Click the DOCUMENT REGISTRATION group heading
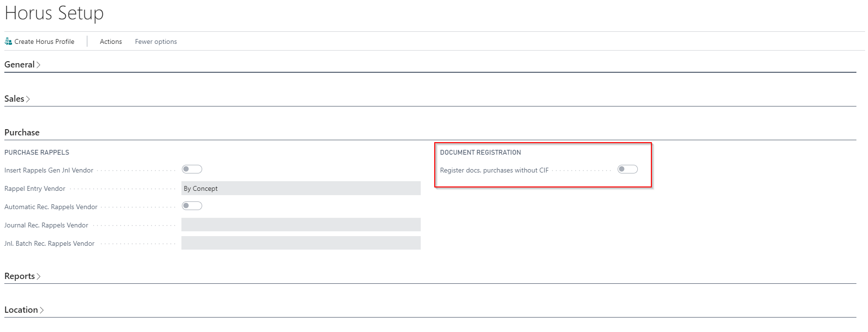 481,152
